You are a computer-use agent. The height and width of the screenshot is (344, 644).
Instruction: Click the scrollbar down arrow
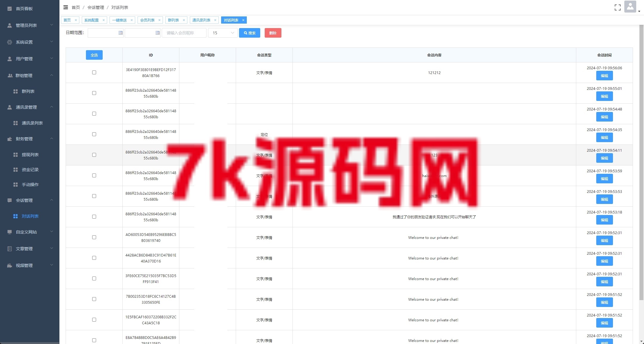(x=641, y=341)
